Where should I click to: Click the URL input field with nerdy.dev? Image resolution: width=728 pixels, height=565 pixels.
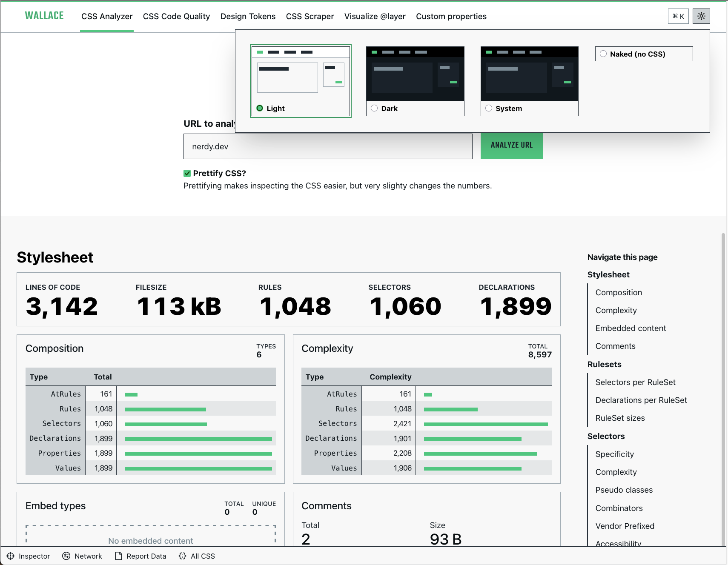pos(328,146)
